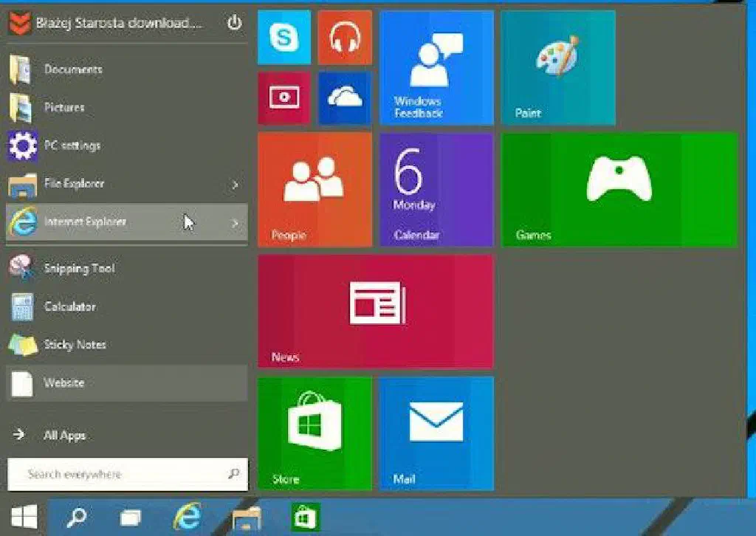Viewport: 756px width, 536px height.
Task: Click the Search everywhere box
Action: 118,474
